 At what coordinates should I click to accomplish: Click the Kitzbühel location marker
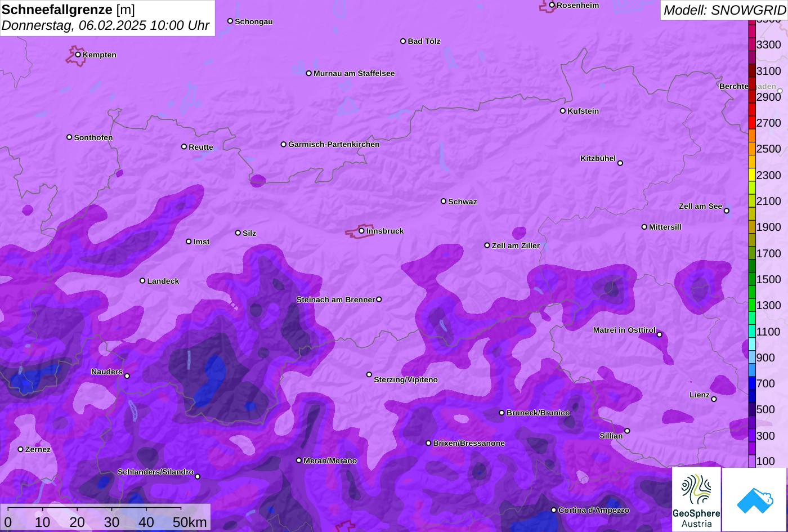[x=620, y=163]
